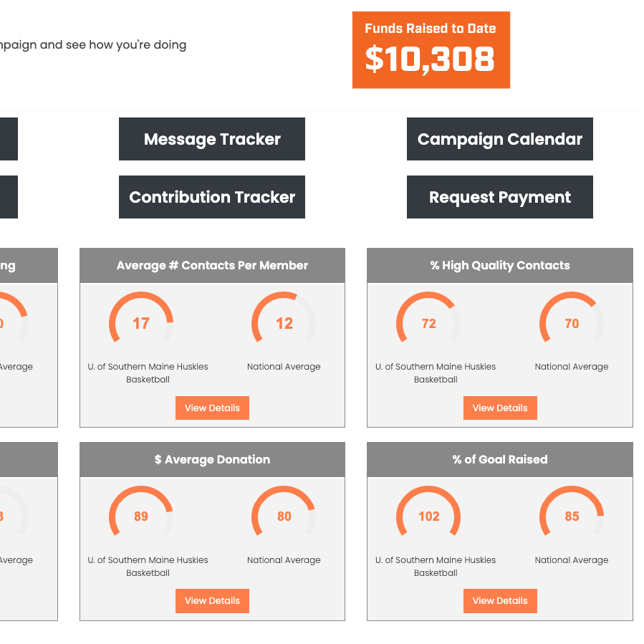This screenshot has height=644, width=644.
Task: Click the team contacts gauge showing 17
Action: 141,323
